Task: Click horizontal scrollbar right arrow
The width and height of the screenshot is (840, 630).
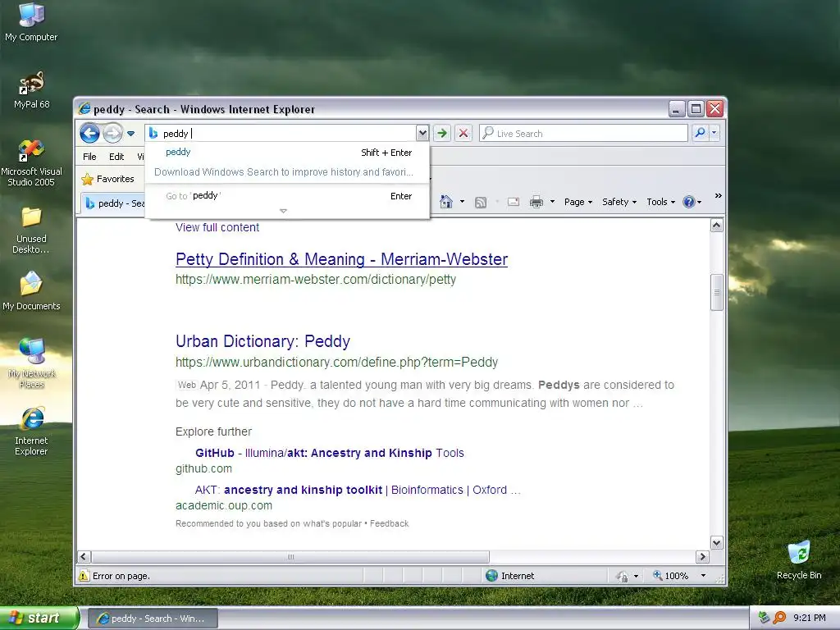Action: coord(702,557)
